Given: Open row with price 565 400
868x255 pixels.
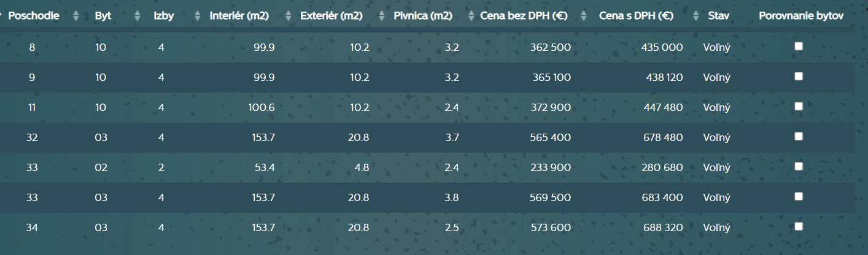Looking at the screenshot, I should 550,138.
